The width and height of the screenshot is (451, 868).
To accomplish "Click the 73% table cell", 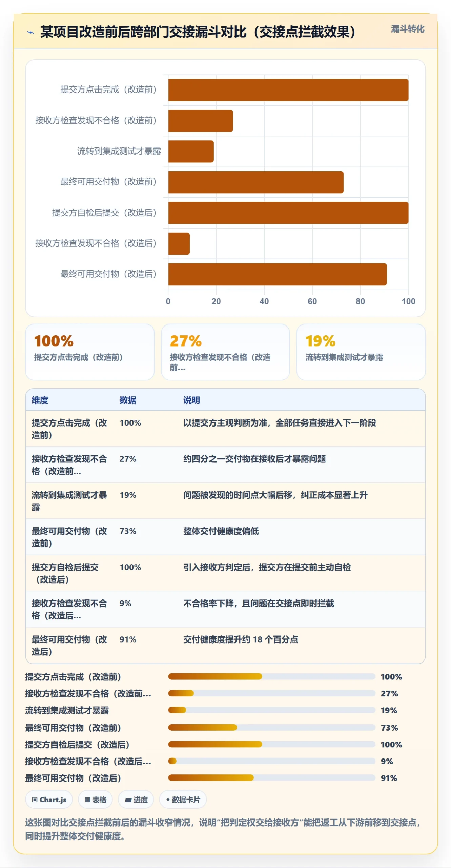I will (128, 531).
